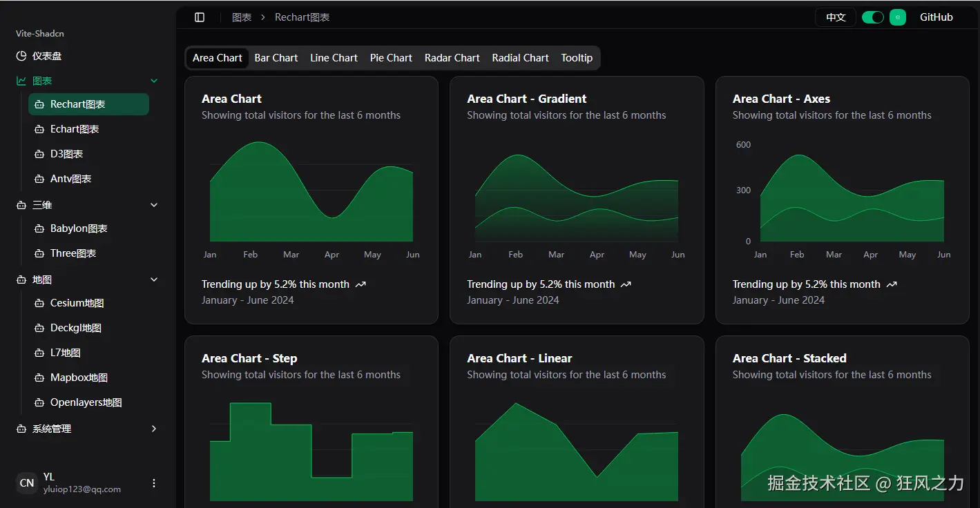Screen dimensions: 980x508
Task: Click the icon next to Cesium地图
Action: point(39,303)
